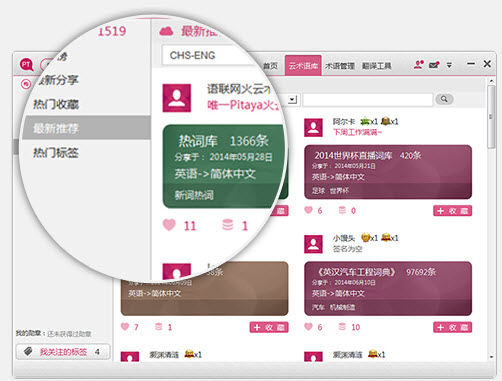Image resolution: width=502 pixels, height=381 pixels.
Task: Open the 首页 tab
Action: pos(270,66)
